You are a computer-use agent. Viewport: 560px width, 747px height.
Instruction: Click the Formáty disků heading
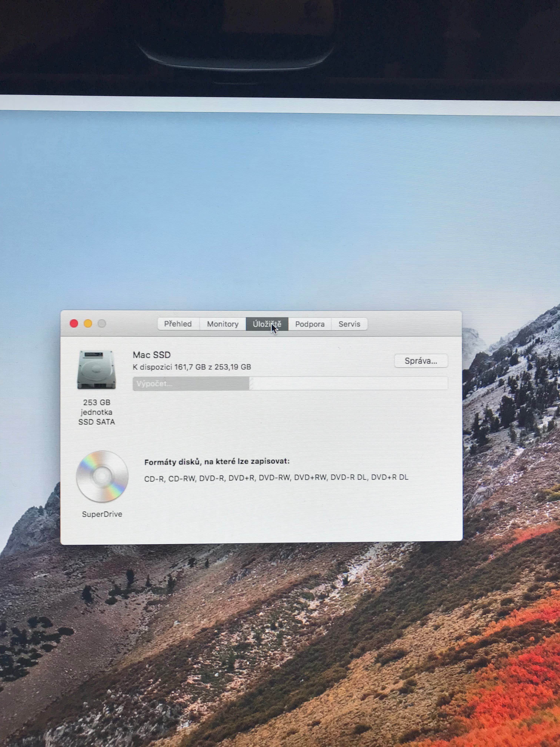(x=217, y=462)
